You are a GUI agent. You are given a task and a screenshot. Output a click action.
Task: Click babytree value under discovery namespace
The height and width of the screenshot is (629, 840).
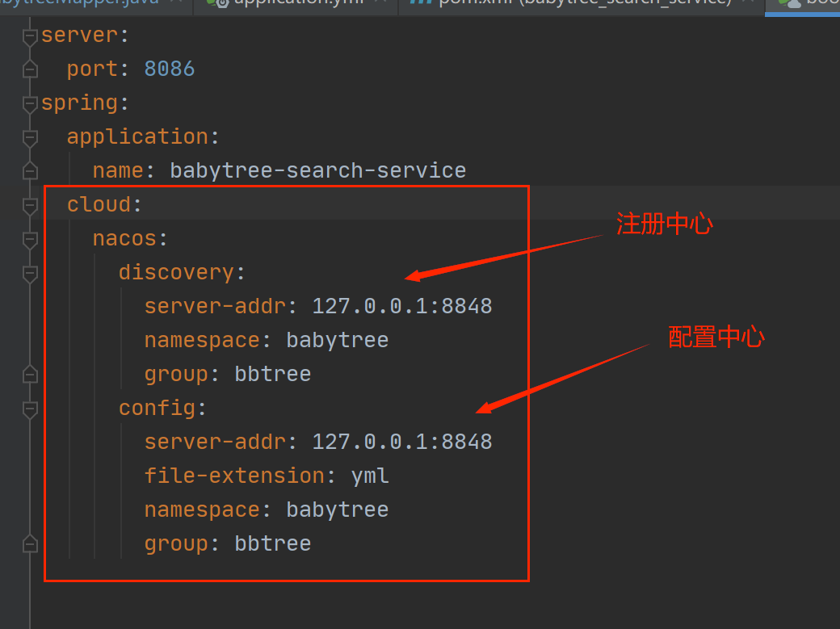point(338,340)
